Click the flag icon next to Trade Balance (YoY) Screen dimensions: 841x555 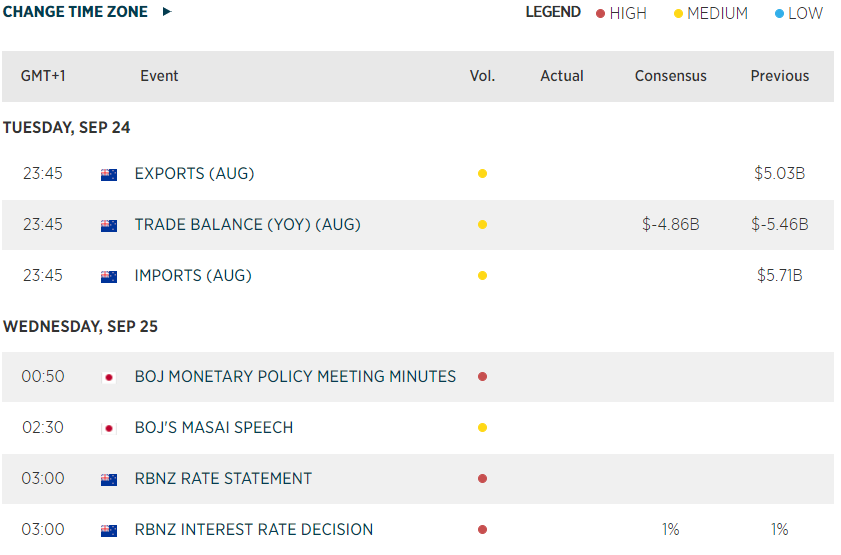(x=109, y=225)
